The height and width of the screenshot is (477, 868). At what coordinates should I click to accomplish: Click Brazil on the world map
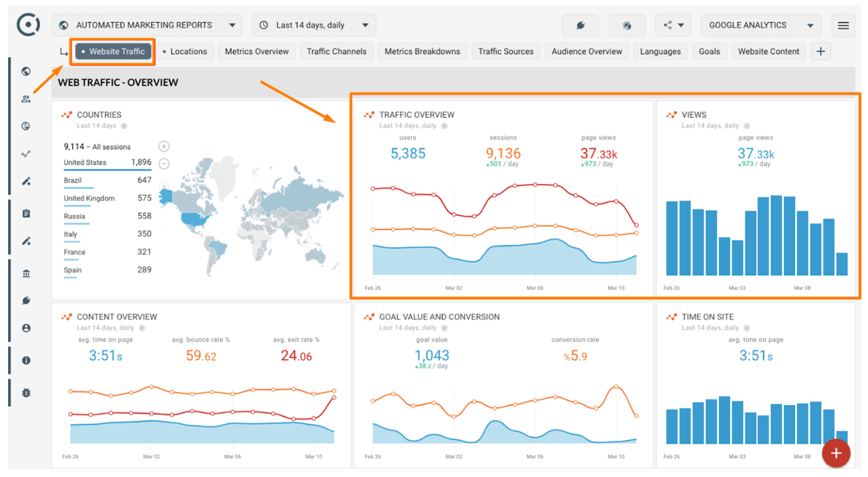[219, 249]
